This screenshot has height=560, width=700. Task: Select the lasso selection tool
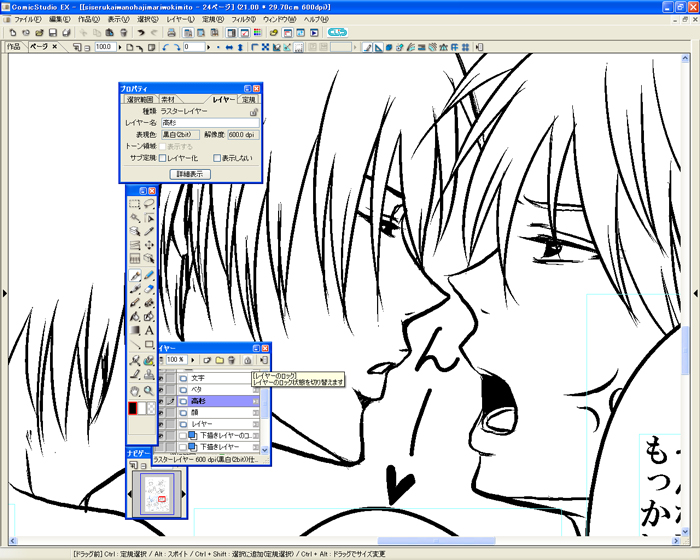[149, 204]
